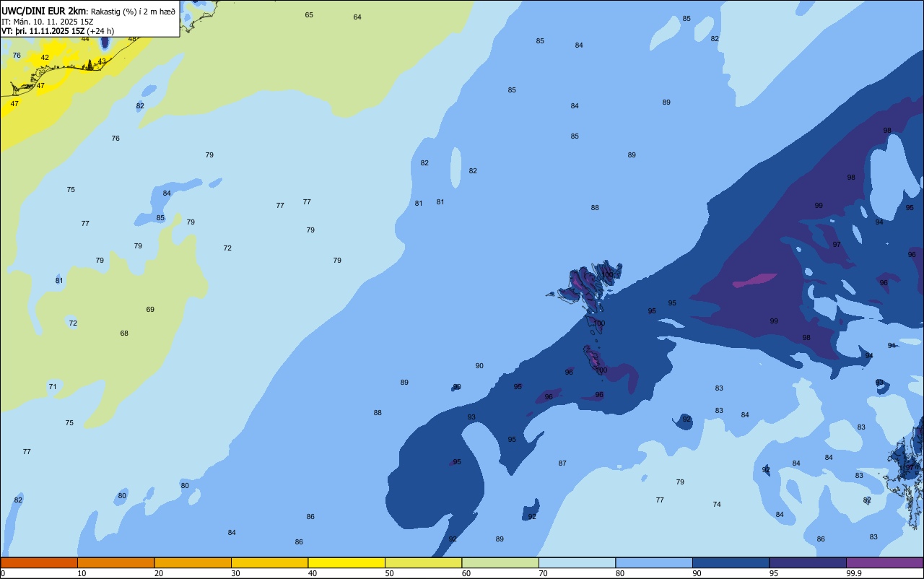Click the 95–99.9 navy legend swatch
The width and height of the screenshot is (924, 579).
(x=808, y=562)
